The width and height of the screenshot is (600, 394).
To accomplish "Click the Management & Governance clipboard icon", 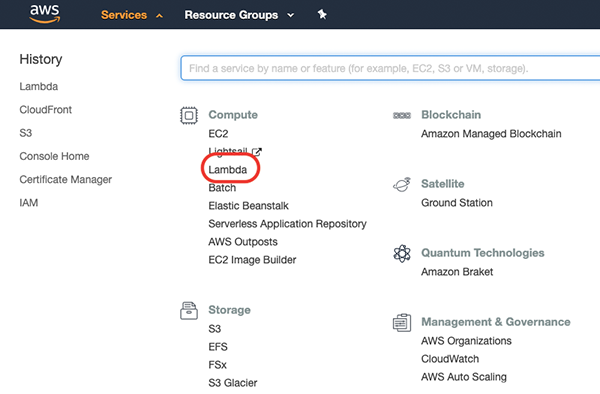I will pos(402,322).
